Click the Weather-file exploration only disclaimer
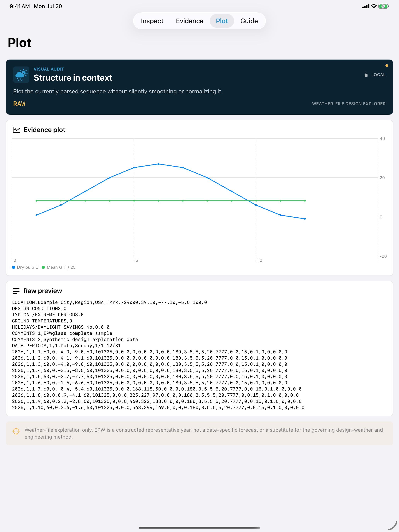 [x=204, y=433]
